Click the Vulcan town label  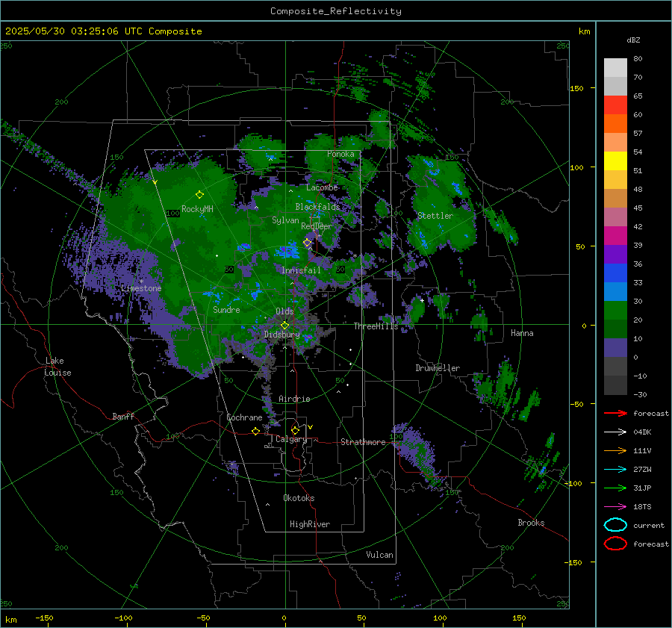379,555
